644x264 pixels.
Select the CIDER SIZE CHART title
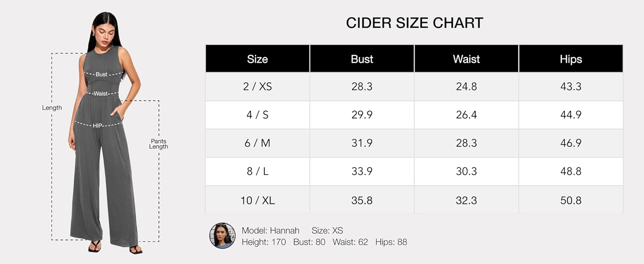point(414,23)
